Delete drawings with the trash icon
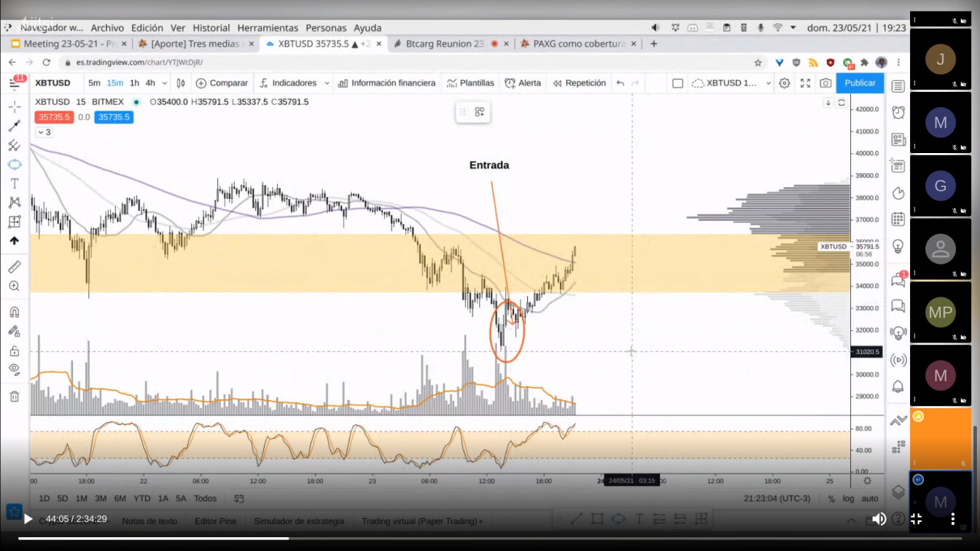The height and width of the screenshot is (551, 980). point(14,396)
